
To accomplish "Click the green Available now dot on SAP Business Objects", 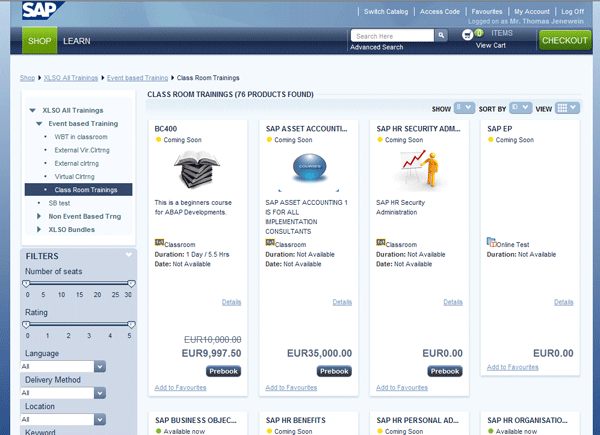I will tap(158, 431).
